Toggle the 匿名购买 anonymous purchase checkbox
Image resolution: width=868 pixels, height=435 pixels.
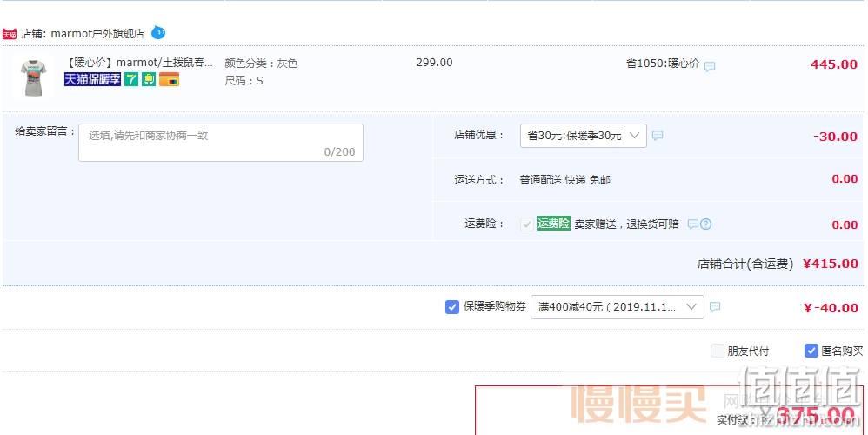pos(811,351)
